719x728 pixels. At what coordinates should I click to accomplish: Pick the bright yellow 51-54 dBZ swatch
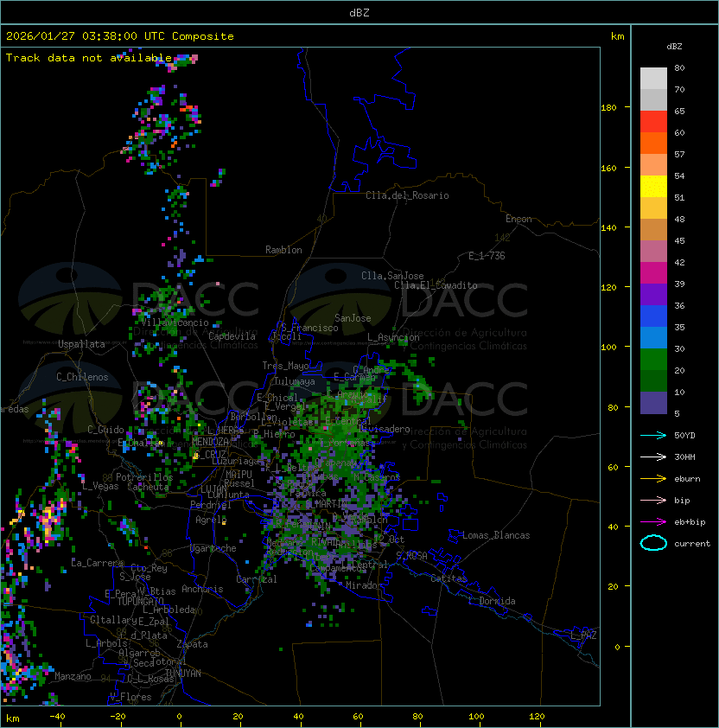[653, 187]
